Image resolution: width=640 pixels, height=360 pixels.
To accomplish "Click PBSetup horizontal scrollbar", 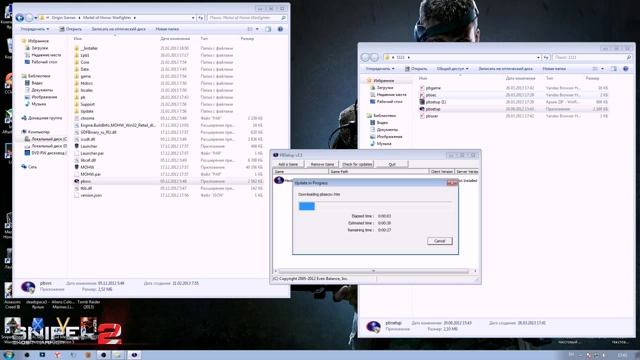I will coord(373,271).
